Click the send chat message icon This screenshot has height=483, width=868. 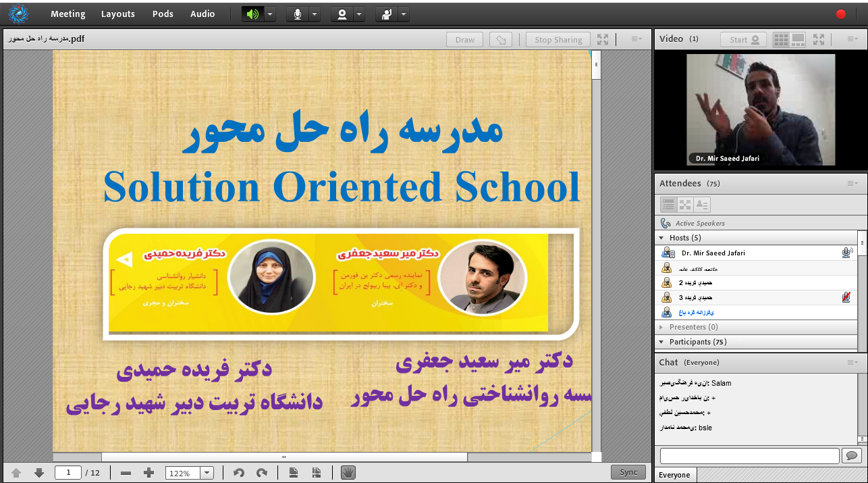852,456
